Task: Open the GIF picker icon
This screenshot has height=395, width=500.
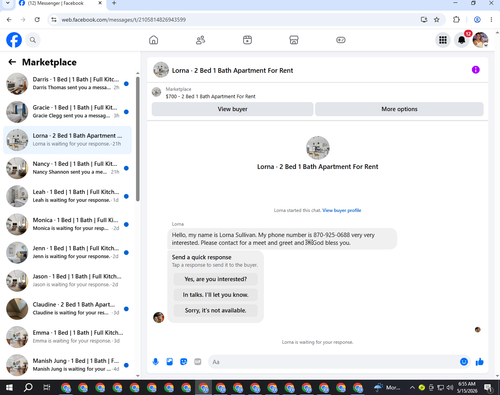Action: 198,362
